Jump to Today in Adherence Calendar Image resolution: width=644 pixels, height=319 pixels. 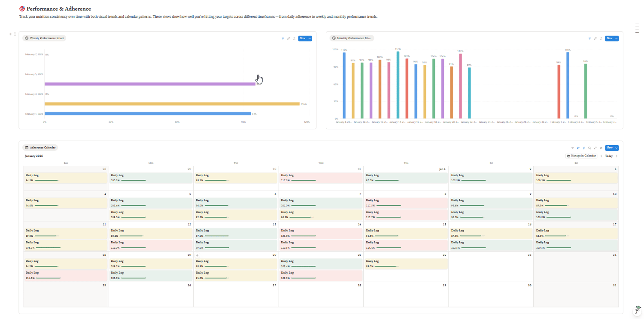tap(609, 156)
